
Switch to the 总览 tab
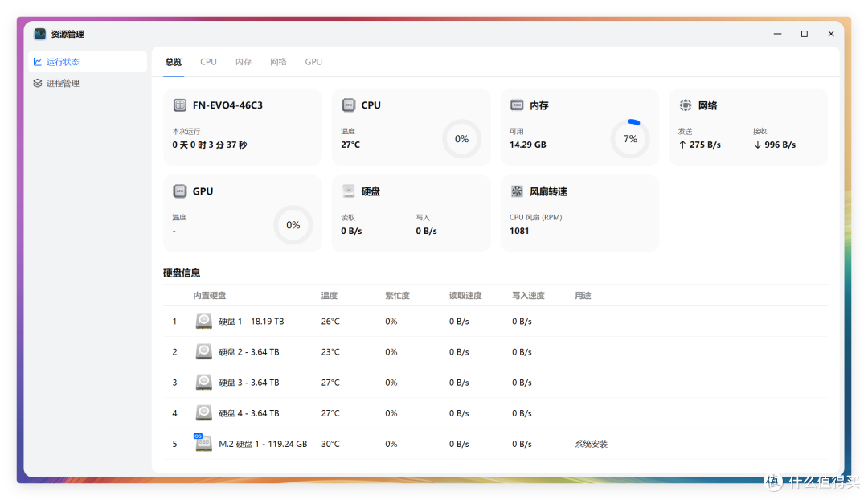174,61
